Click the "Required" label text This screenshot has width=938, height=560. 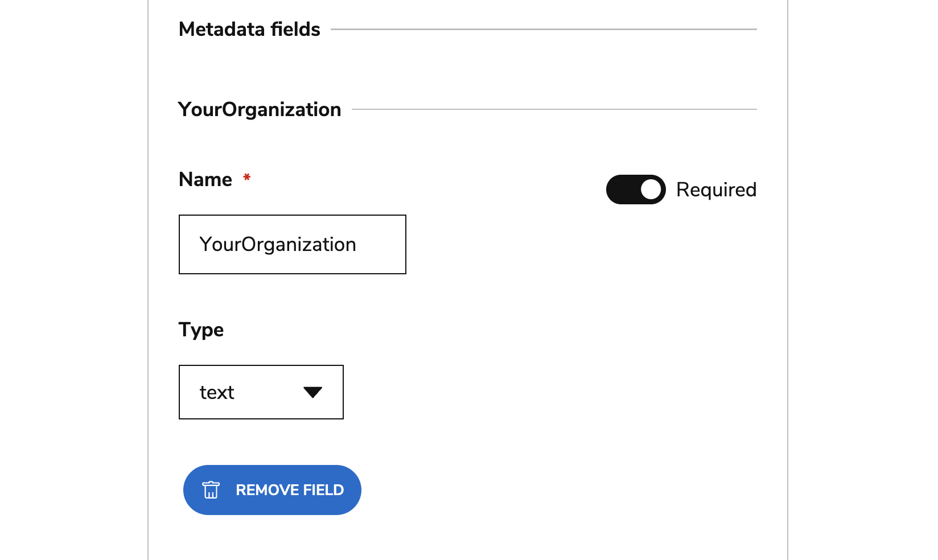pos(716,190)
